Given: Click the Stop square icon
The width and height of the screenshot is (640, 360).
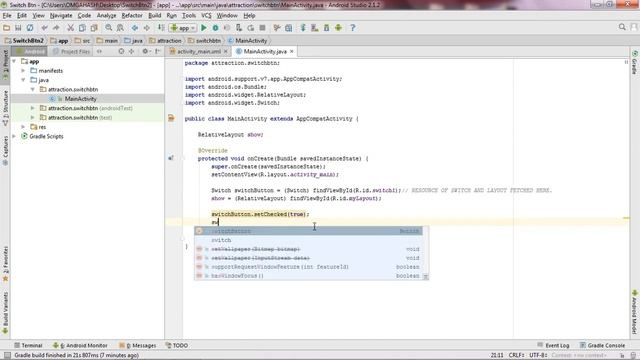Looking at the screenshot, I should pos(262,28).
